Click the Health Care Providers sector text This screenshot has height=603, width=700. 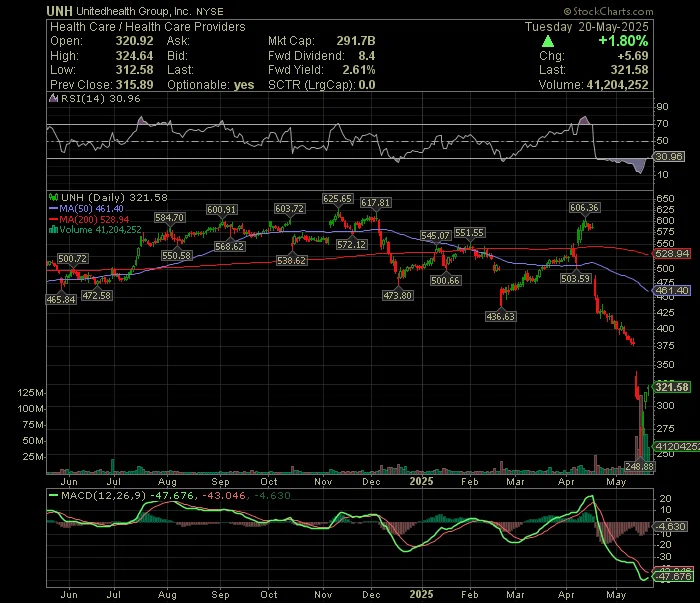click(x=185, y=27)
